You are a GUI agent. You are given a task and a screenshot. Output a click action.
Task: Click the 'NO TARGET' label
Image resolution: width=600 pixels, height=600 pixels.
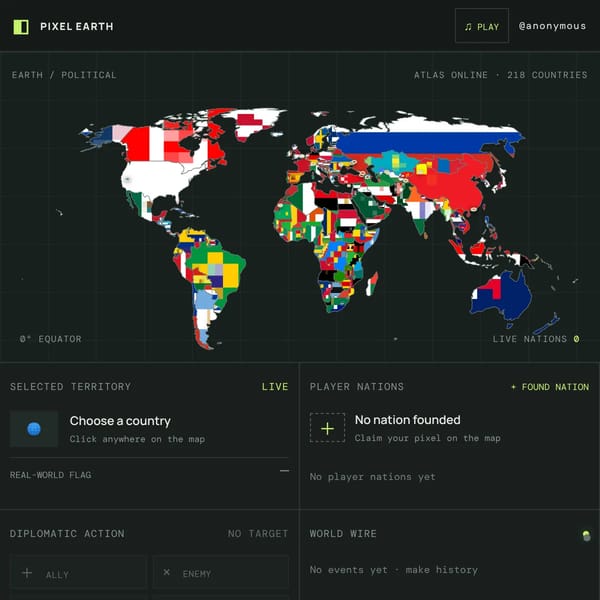click(x=258, y=533)
